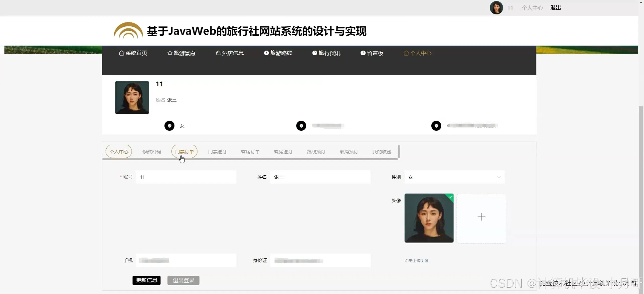Click the 旅游路线 exclamation icon
This screenshot has height=294, width=644.
click(x=266, y=53)
